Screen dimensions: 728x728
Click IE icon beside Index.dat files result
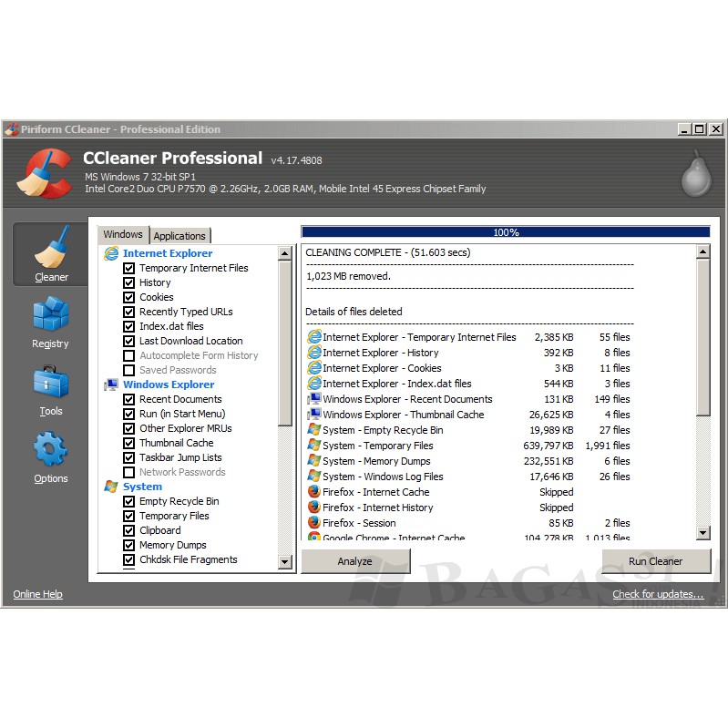314,384
